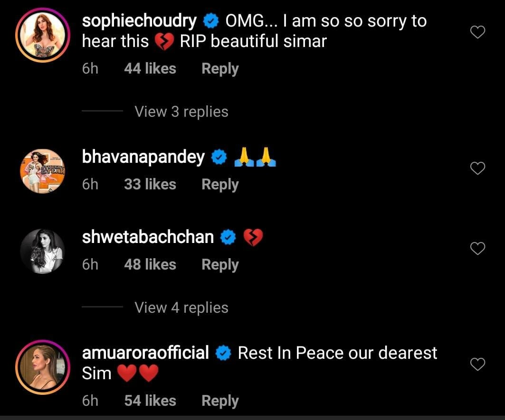Open the amuaroraofficial username link
This screenshot has width=505, height=420.
[145, 353]
